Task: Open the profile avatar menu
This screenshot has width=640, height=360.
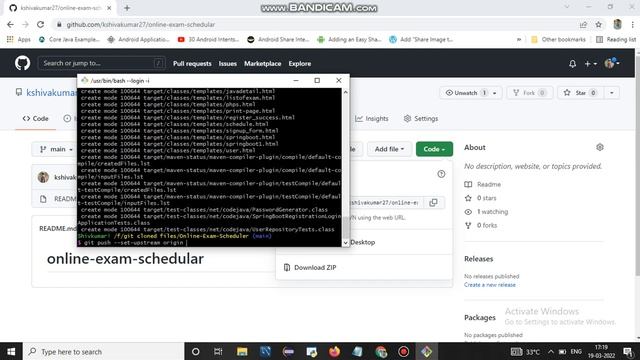Action: pos(612,63)
